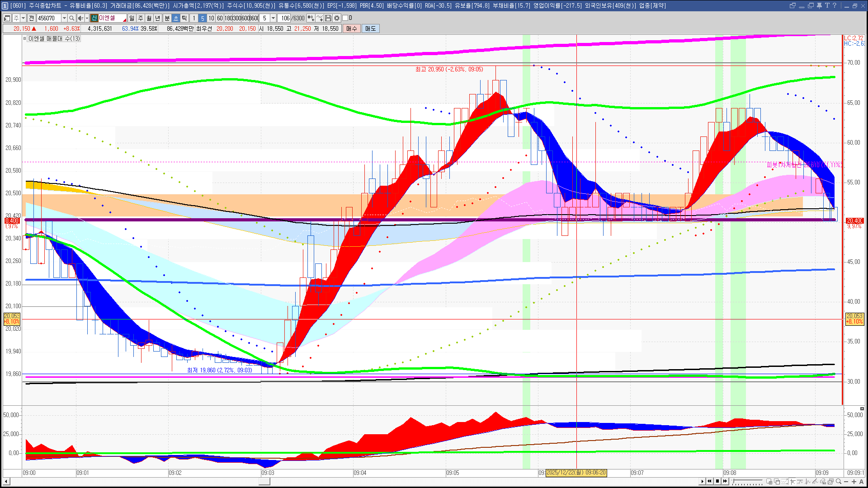Switch to the 일 (daily) chart period
This screenshot has width=868, height=488.
[132, 18]
